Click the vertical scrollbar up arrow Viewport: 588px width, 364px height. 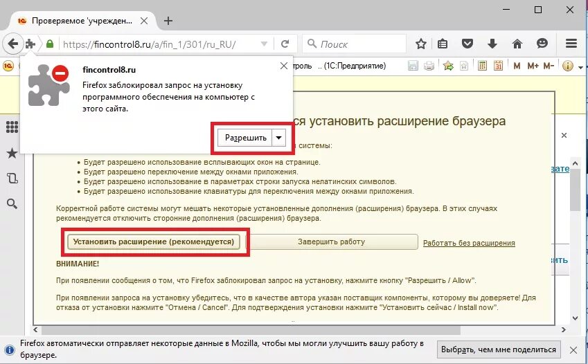[576, 163]
